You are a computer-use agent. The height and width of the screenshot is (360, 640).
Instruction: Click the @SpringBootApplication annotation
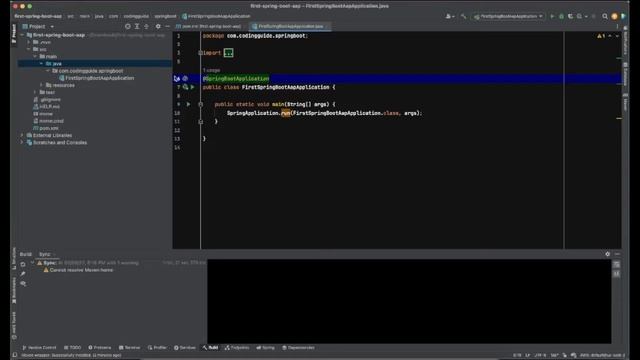coord(236,78)
